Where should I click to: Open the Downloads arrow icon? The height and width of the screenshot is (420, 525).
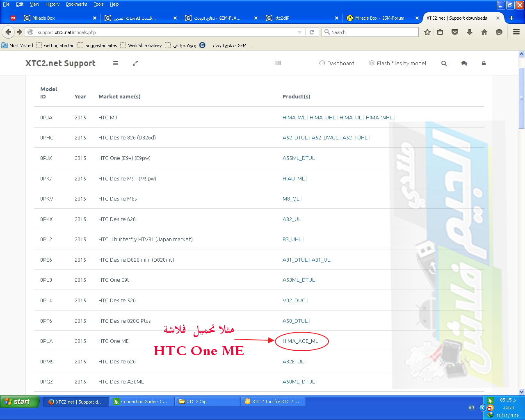pyautogui.click(x=470, y=32)
